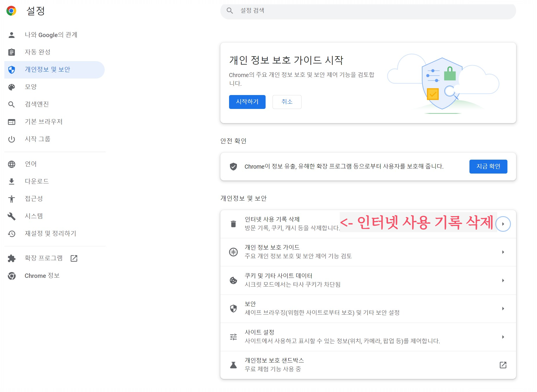The height and width of the screenshot is (392, 537).
Task: Open the 검색엔진 settings section
Action: coord(55,104)
